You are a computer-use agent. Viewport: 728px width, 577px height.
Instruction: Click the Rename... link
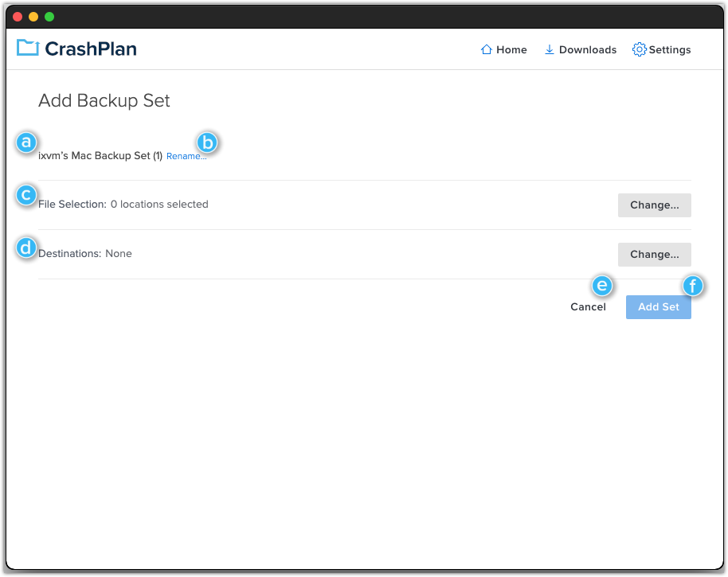coord(186,156)
